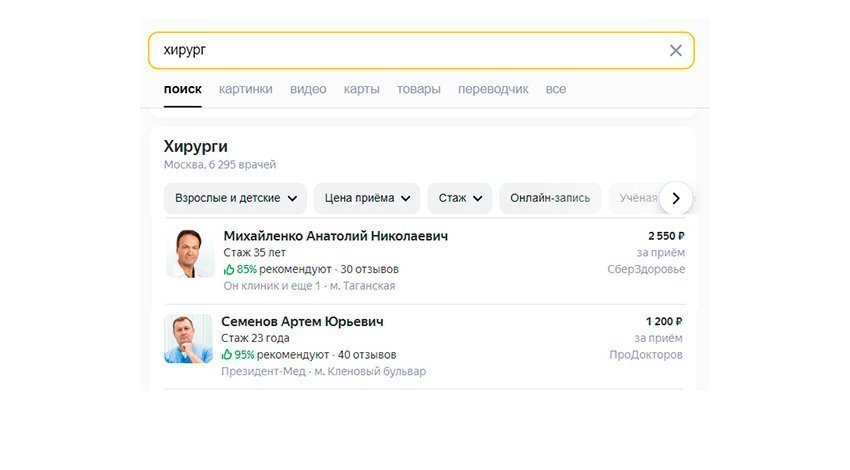Toggle the Учёная степень filter chip
This screenshot has width=850, height=470.
click(x=638, y=198)
